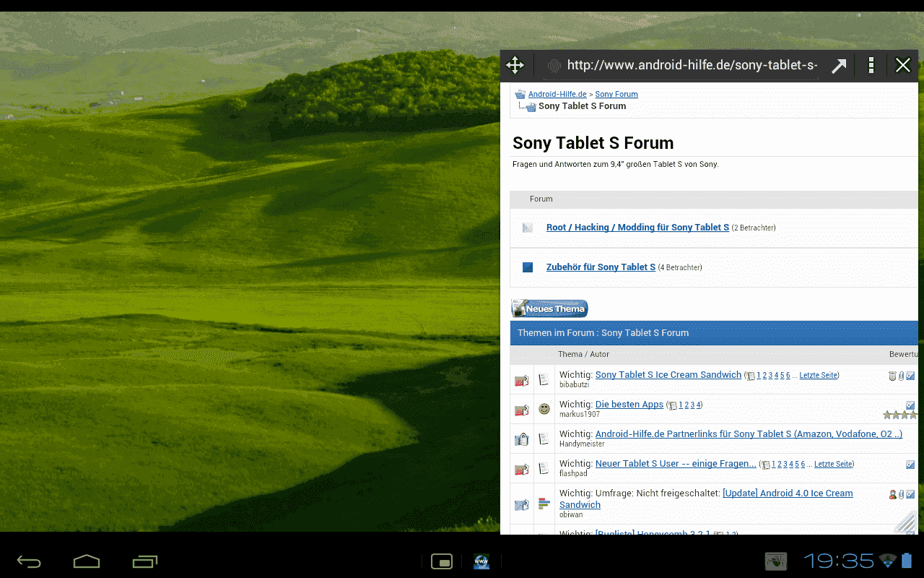Viewport: 924px width, 578px height.
Task: Close the floating browser window
Action: pyautogui.click(x=903, y=66)
